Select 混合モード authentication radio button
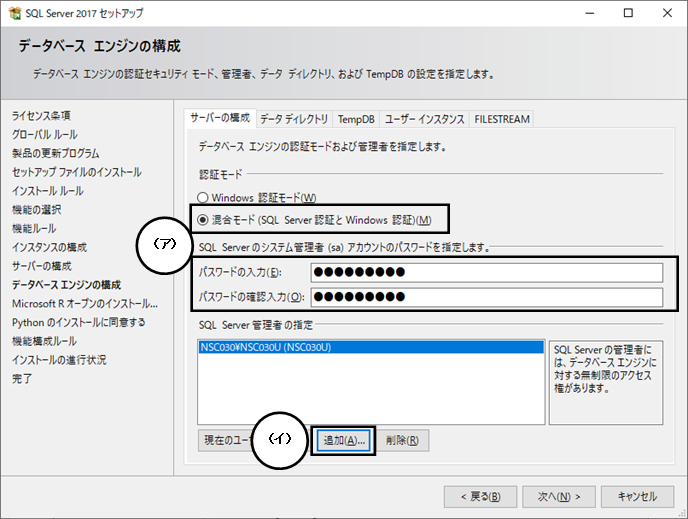 tap(202, 220)
